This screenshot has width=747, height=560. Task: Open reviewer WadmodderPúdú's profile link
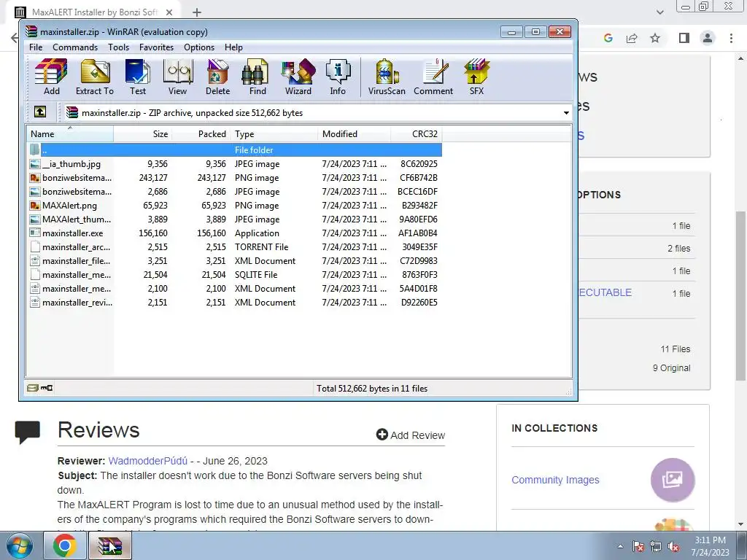[x=147, y=461]
